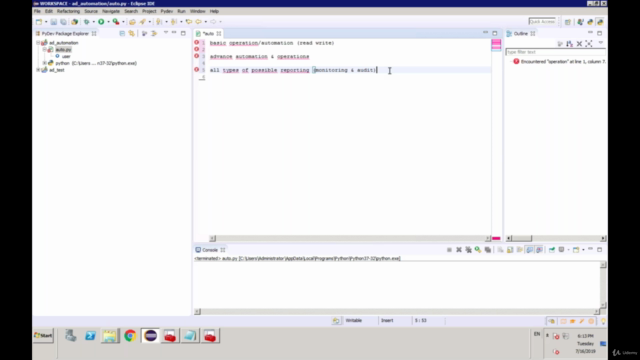Toggle Show Console on standard error change

coord(539,250)
